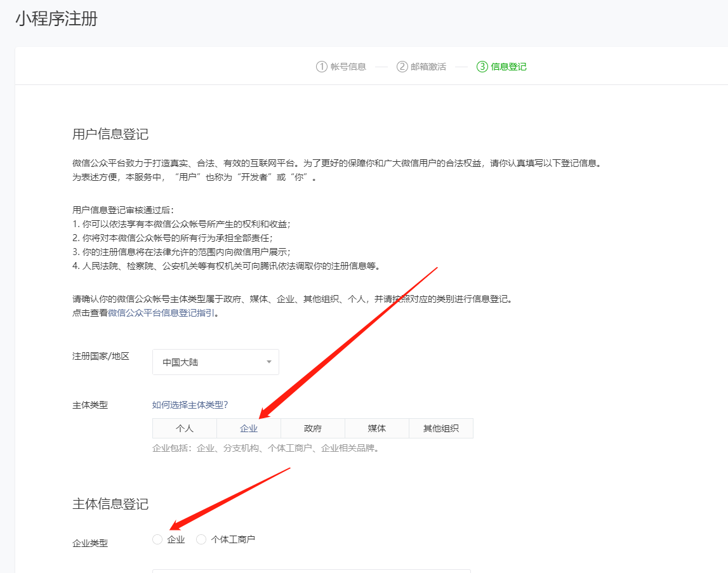Pick 其他组织 from subject type options

coord(440,428)
